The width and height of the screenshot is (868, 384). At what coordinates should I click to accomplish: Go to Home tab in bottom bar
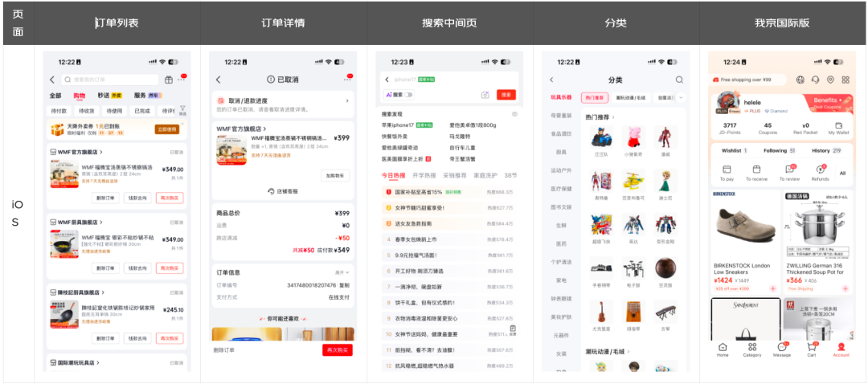[723, 349]
